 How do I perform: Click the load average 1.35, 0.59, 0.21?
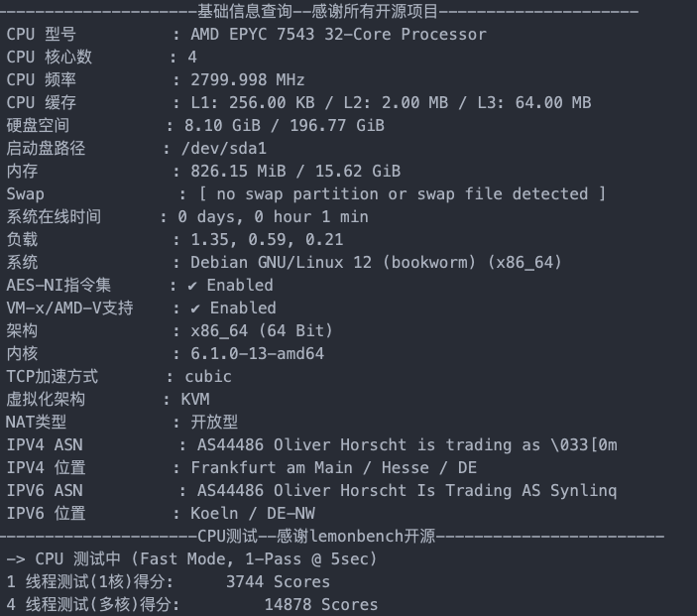267,240
